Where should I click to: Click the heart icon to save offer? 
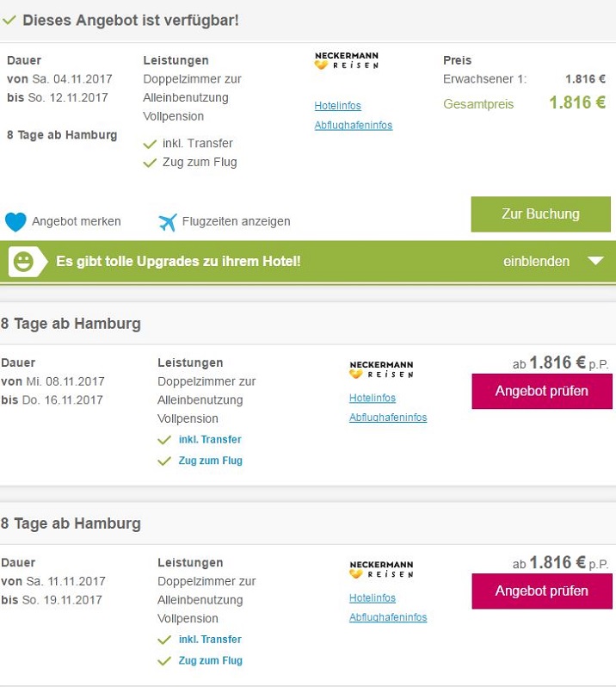(15, 221)
